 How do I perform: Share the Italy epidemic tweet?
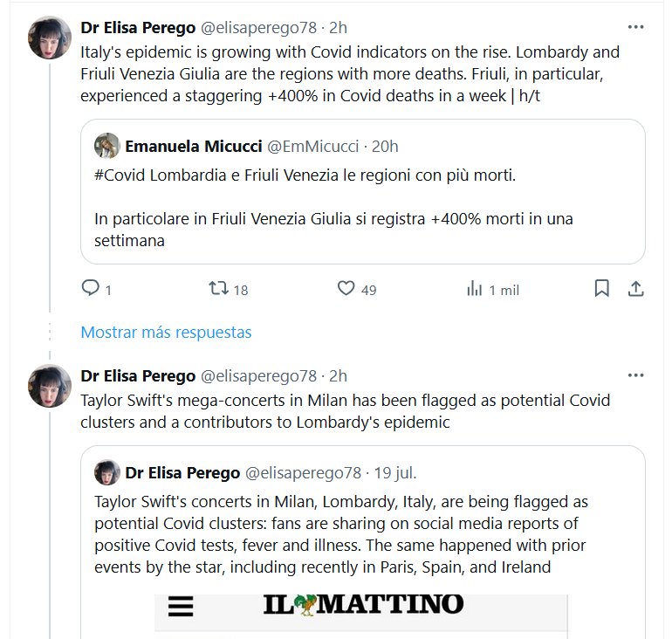(636, 288)
